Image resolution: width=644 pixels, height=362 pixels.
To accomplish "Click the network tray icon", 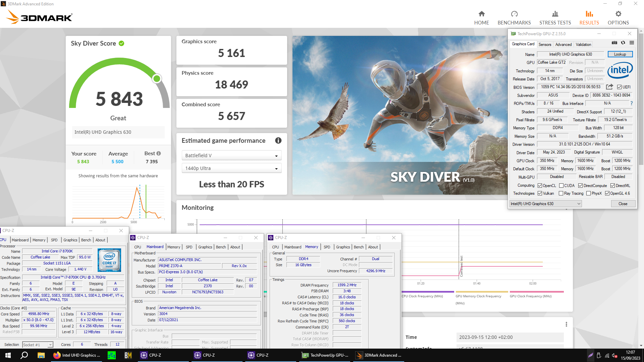I will (x=607, y=355).
